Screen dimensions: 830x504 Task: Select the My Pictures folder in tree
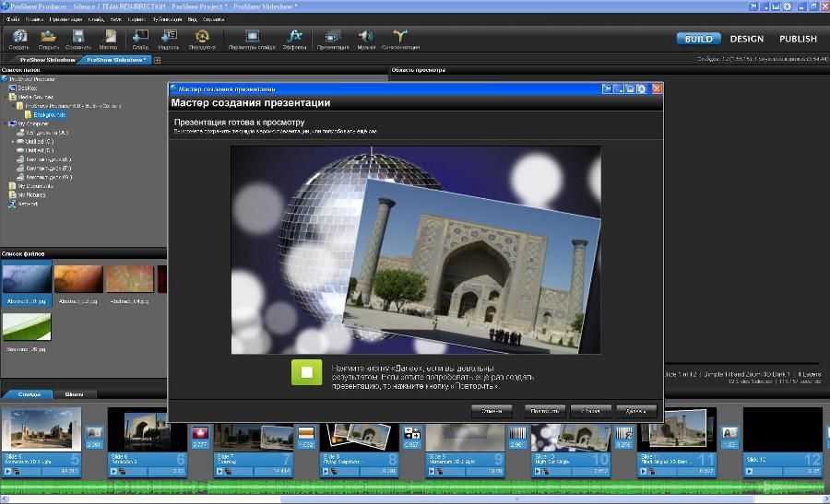click(31, 195)
